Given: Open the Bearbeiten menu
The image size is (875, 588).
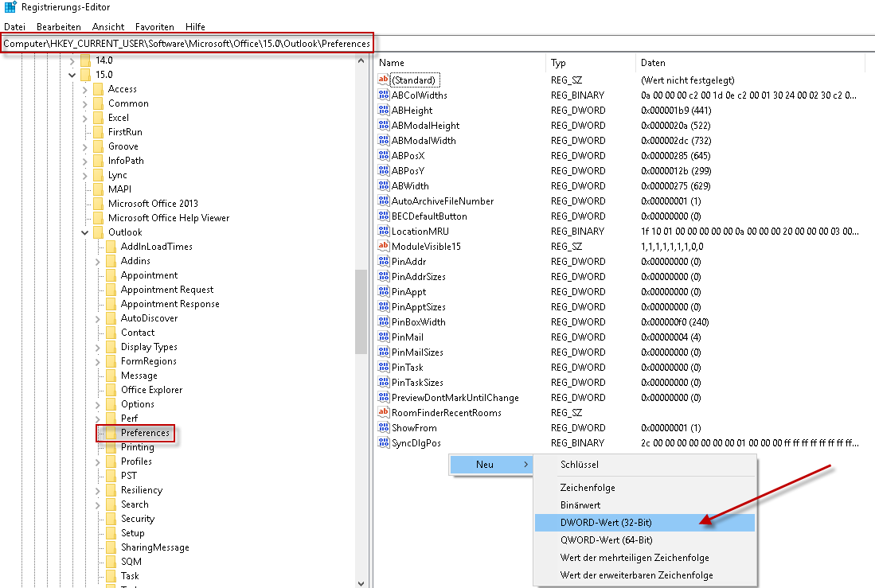Looking at the screenshot, I should (59, 27).
